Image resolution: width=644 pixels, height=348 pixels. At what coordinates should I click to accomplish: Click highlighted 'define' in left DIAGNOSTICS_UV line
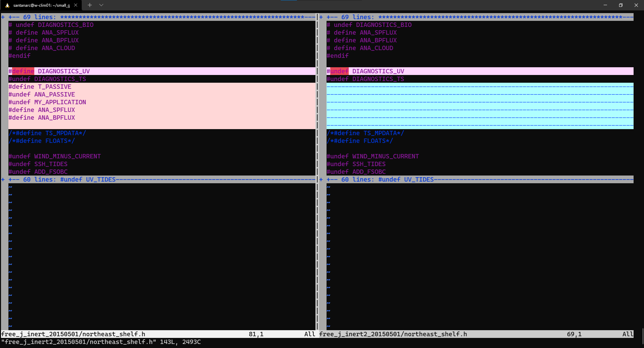tap(23, 71)
